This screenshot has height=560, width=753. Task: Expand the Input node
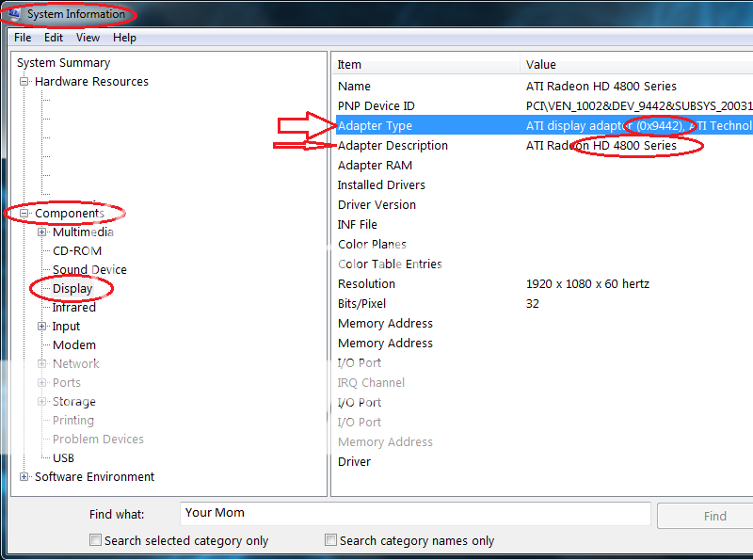[x=41, y=326]
